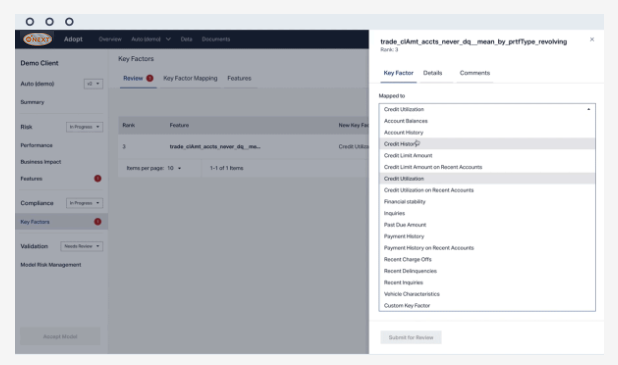Open Data in top navigation

point(186,39)
